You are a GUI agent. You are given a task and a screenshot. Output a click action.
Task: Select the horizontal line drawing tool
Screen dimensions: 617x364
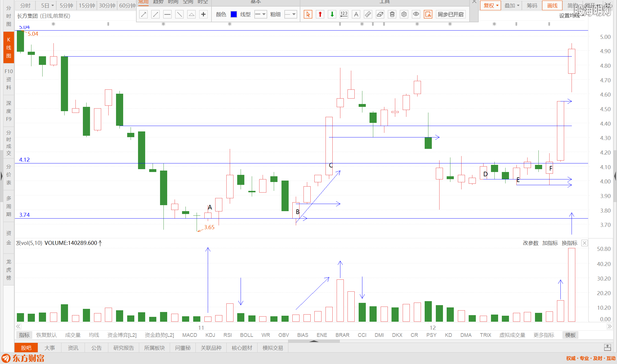tap(167, 14)
